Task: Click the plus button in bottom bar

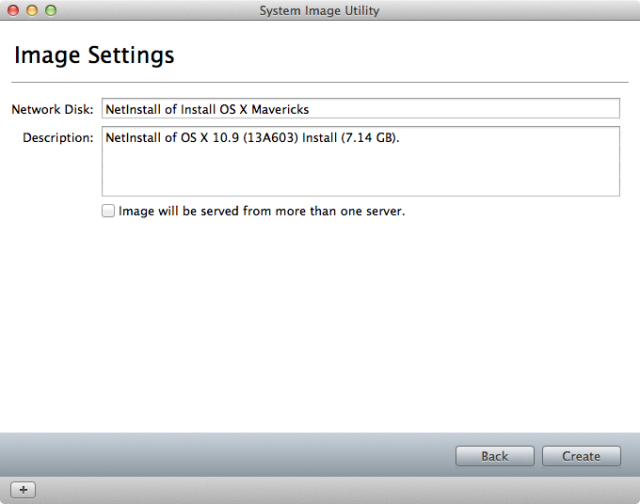Action: pyautogui.click(x=23, y=489)
